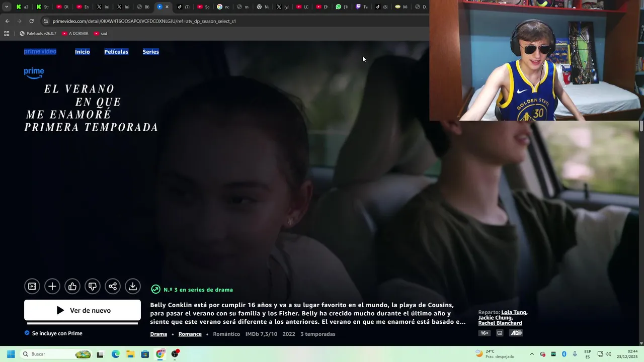Image resolution: width=644 pixels, height=362 pixels.
Task: Open the weather widget showing 24°C
Action: tap(494, 354)
